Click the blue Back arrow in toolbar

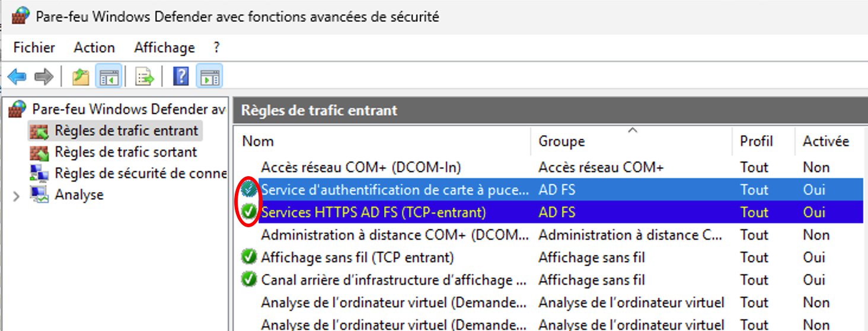coord(17,77)
